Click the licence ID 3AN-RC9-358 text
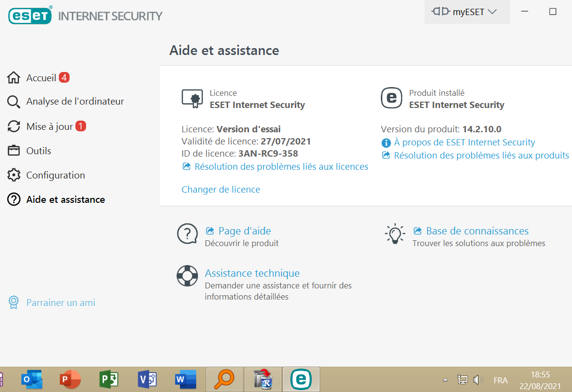The image size is (572, 392). (x=268, y=154)
